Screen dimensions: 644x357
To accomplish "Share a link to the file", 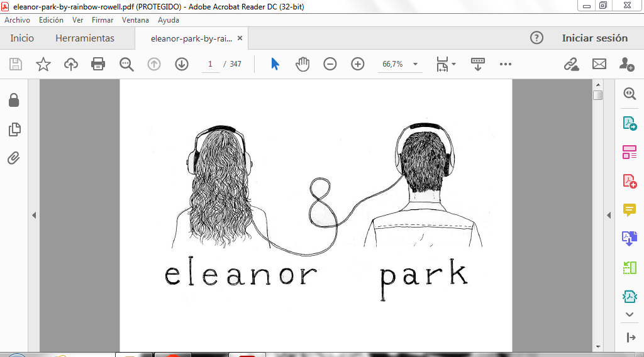I will (571, 64).
